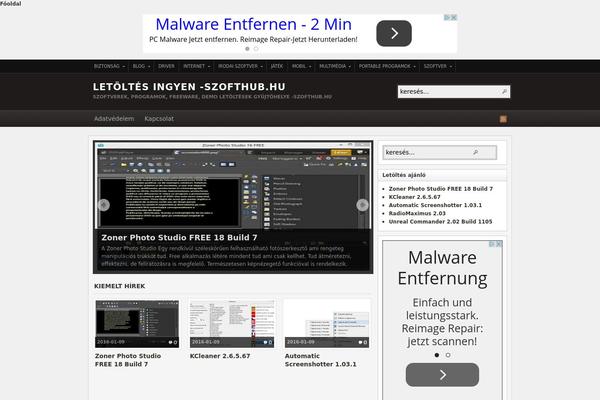Select second carousel dot in sidebar ad

point(448,355)
